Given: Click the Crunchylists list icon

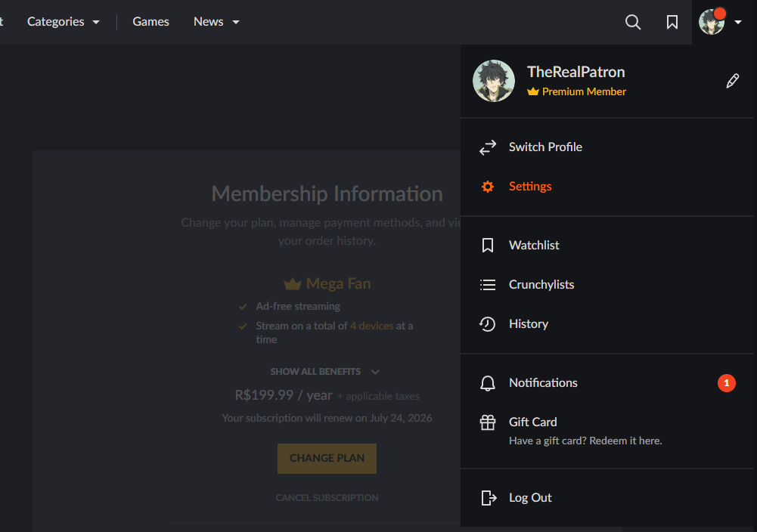Looking at the screenshot, I should [x=488, y=285].
